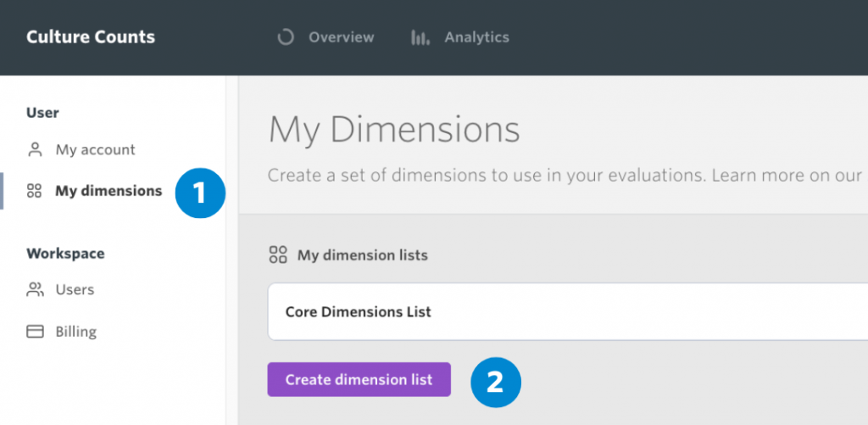Click the blue number 1 marker
Image resolution: width=868 pixels, height=425 pixels.
200,193
